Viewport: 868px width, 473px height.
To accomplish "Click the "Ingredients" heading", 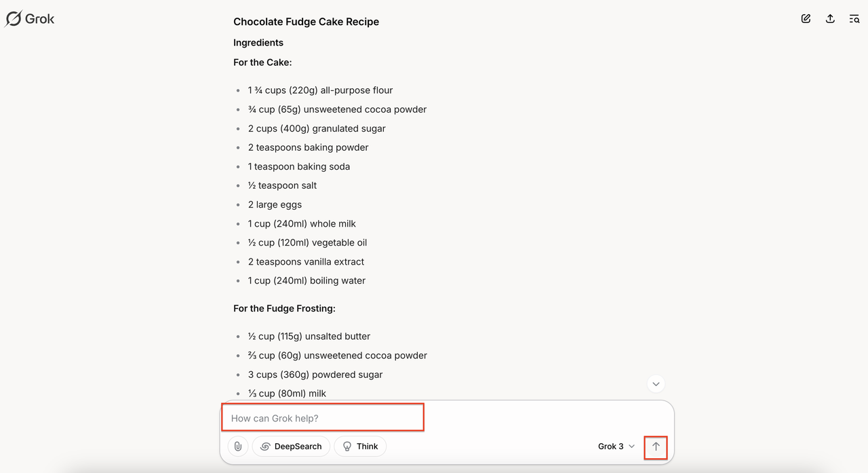I will [x=258, y=43].
